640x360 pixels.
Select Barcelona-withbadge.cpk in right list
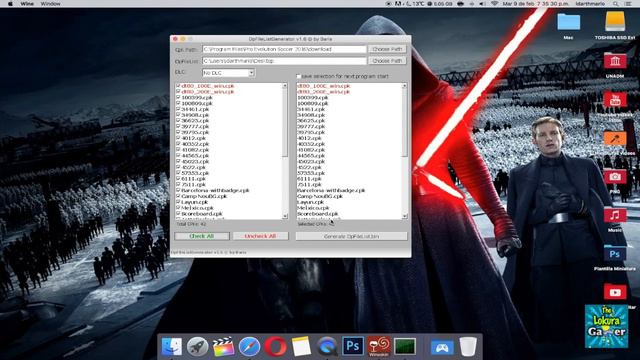(x=331, y=190)
